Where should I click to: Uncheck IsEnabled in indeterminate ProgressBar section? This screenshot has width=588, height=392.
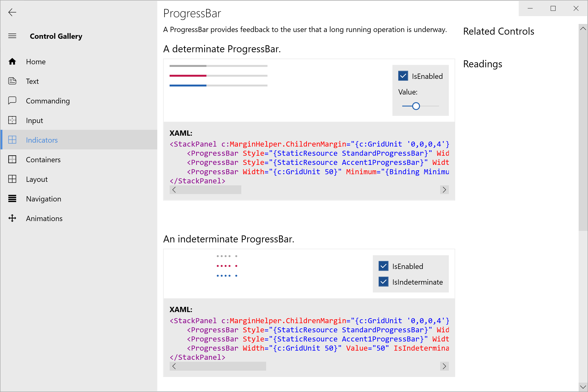coord(383,266)
